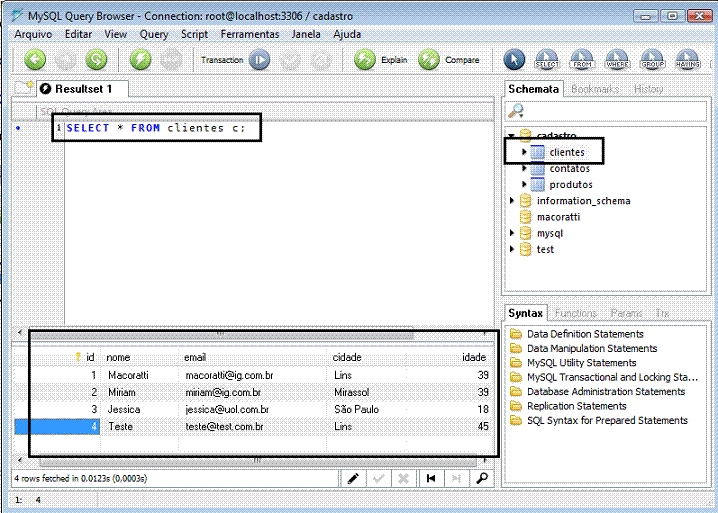Image resolution: width=718 pixels, height=513 pixels.
Task: Click in the SQL query editor text
Action: (x=156, y=128)
